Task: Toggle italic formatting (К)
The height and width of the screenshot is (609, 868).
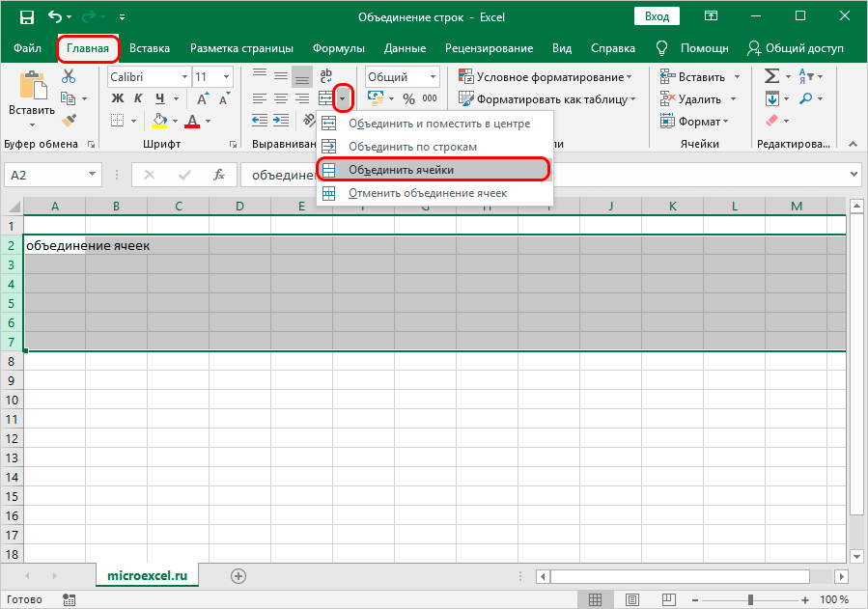Action: 138,98
